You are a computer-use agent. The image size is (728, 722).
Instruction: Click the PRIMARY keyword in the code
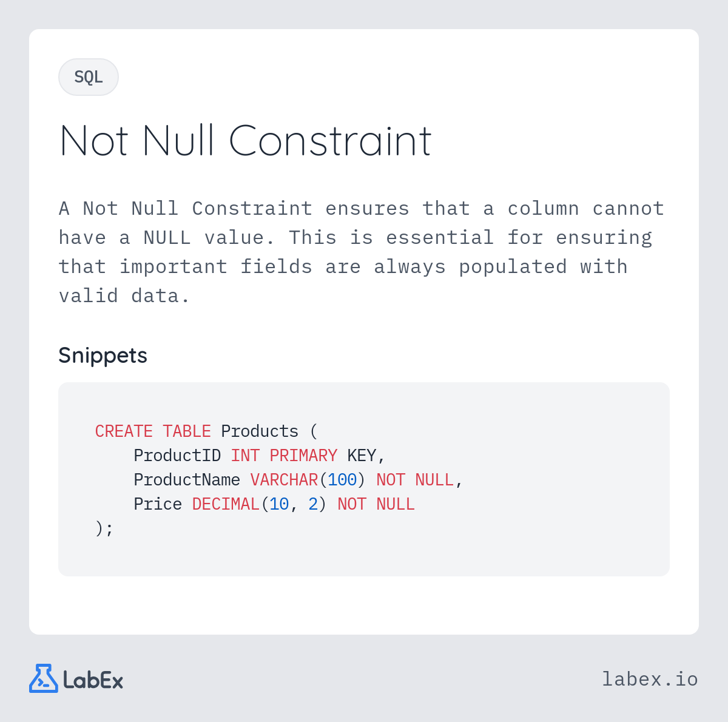coord(303,456)
